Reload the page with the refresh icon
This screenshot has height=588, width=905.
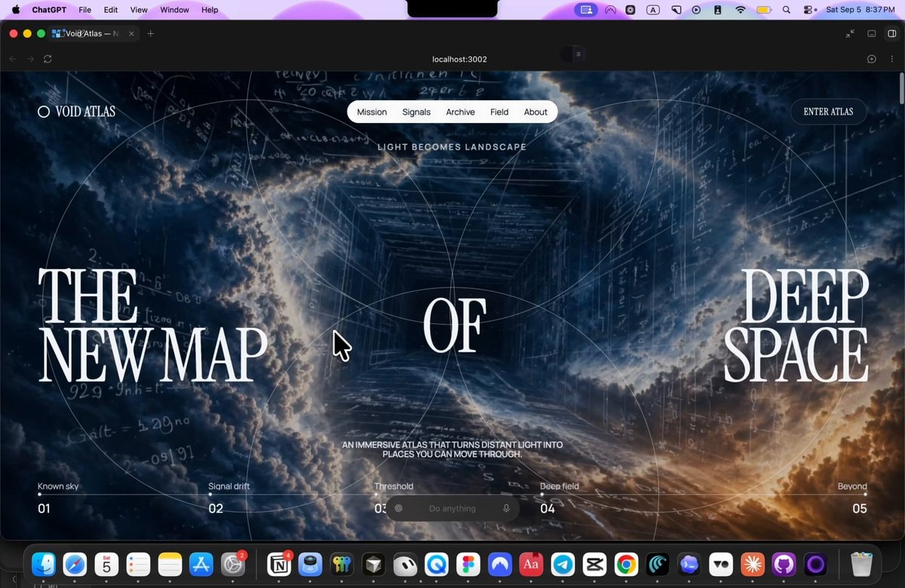[48, 59]
